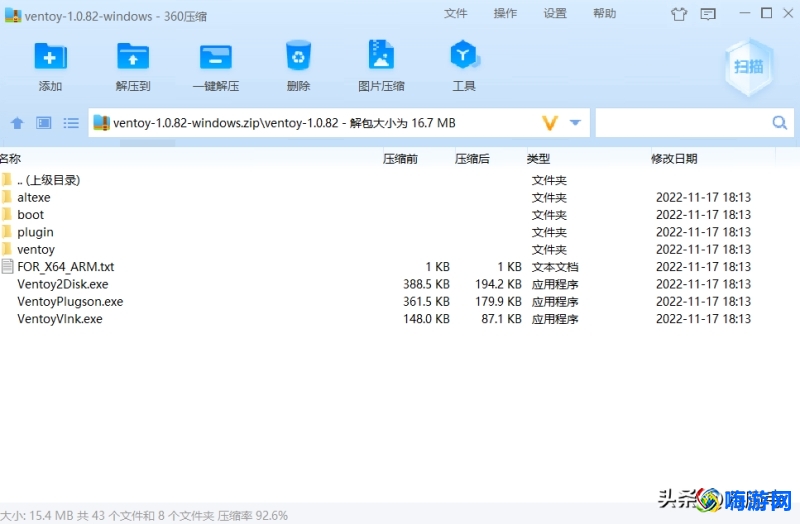Click the 扫描 (Scan) shield button
Image resolution: width=800 pixels, height=524 pixels.
click(x=748, y=67)
